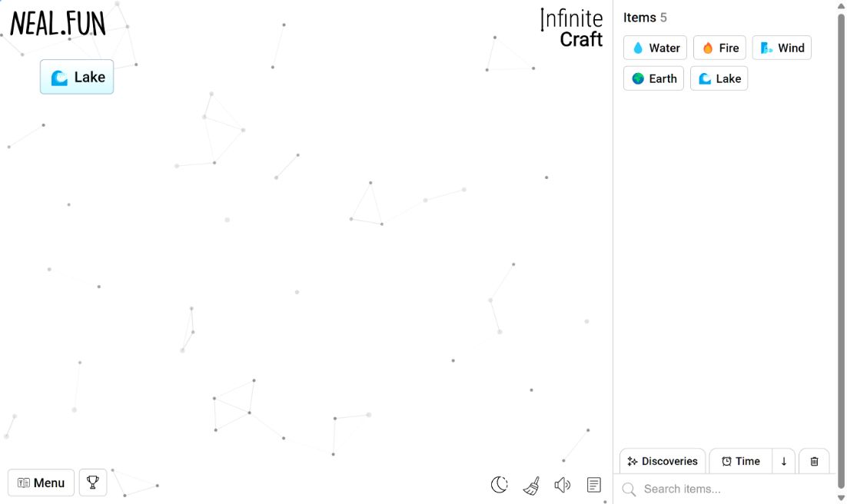Open the Menu button
Screen dimensions: 847x504
click(x=41, y=482)
